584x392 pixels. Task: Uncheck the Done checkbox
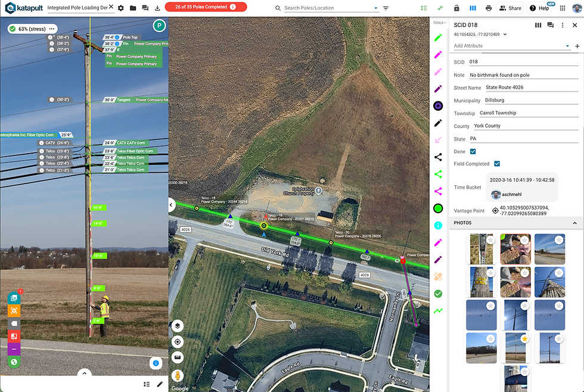473,151
